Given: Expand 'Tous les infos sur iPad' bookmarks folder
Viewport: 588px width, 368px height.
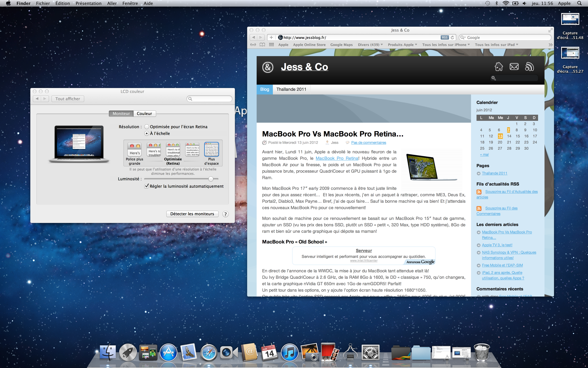Looking at the screenshot, I should click(x=496, y=45).
